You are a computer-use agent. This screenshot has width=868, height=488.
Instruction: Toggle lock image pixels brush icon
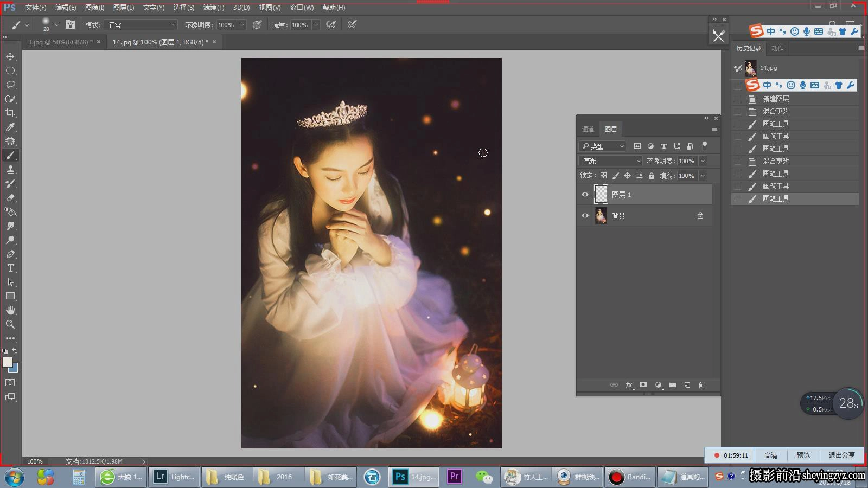615,175
